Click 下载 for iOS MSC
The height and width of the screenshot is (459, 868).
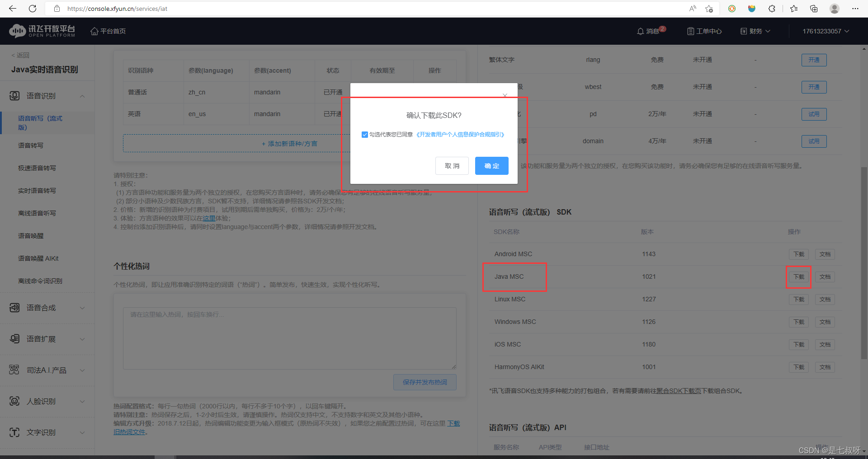pyautogui.click(x=799, y=345)
